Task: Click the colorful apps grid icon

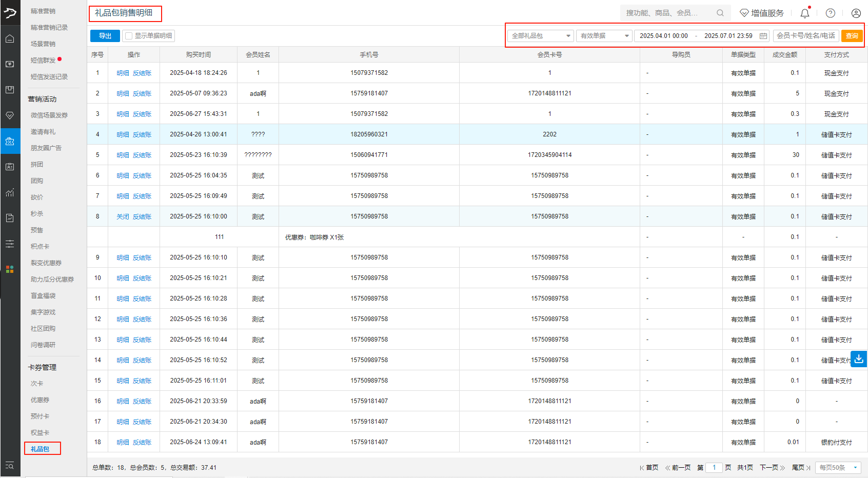Action: [10, 269]
